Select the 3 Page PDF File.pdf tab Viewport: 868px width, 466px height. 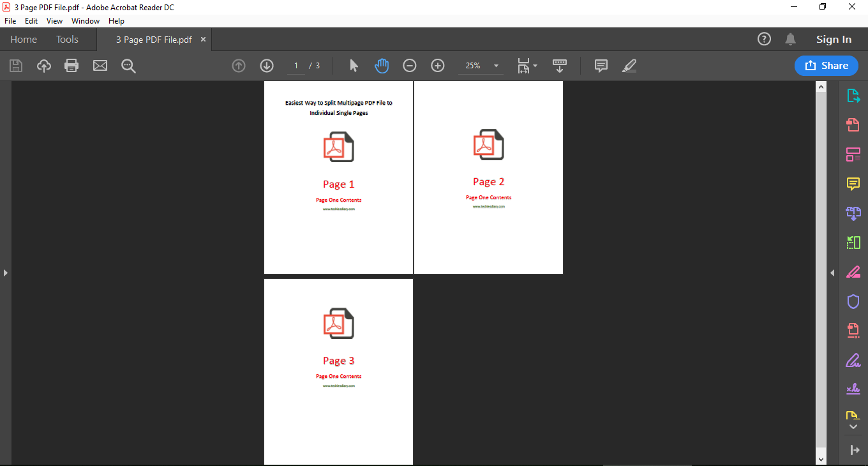[x=154, y=40]
